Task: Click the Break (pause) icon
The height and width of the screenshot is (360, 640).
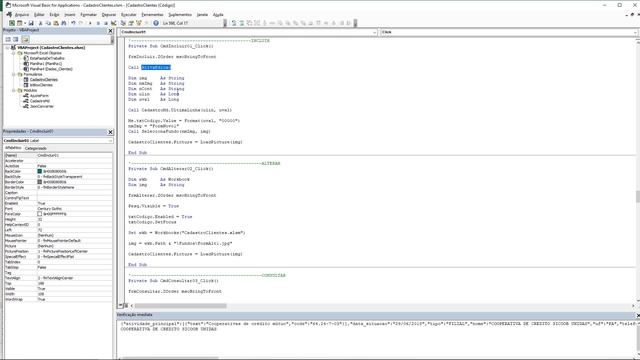Action: click(98, 23)
